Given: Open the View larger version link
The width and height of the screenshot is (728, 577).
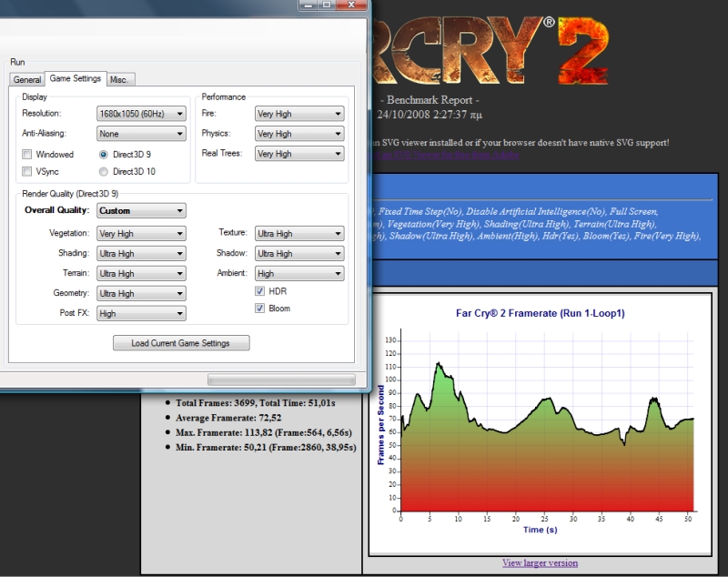Looking at the screenshot, I should pos(540,562).
